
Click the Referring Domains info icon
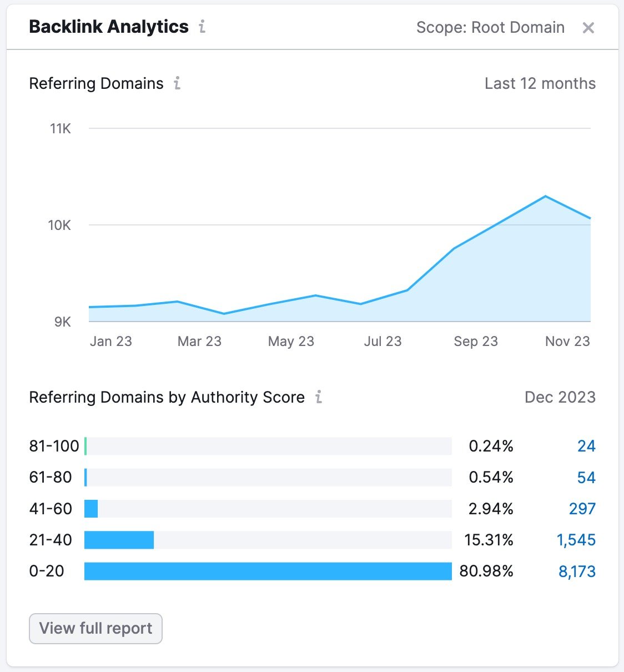[177, 83]
